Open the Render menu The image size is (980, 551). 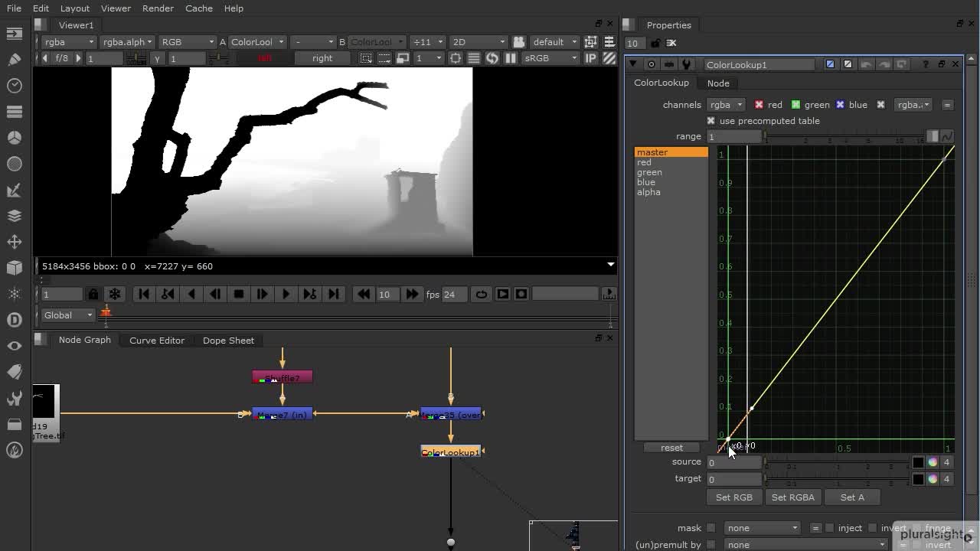[158, 8]
